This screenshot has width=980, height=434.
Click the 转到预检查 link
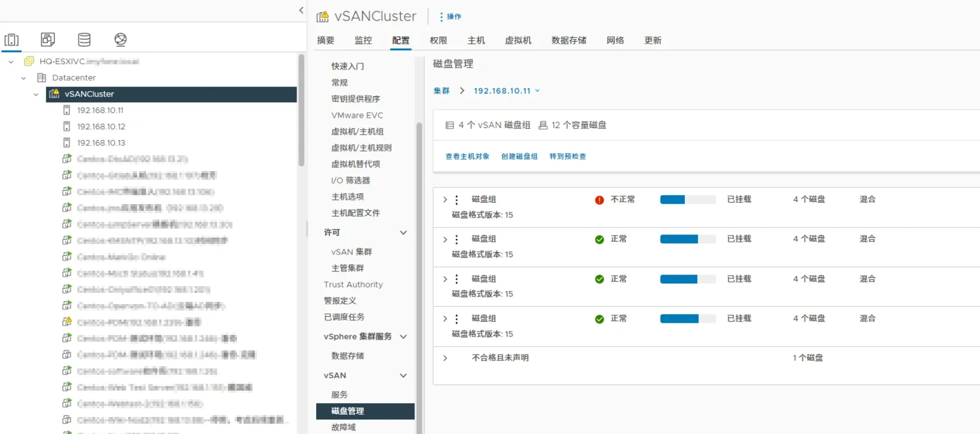click(x=567, y=156)
